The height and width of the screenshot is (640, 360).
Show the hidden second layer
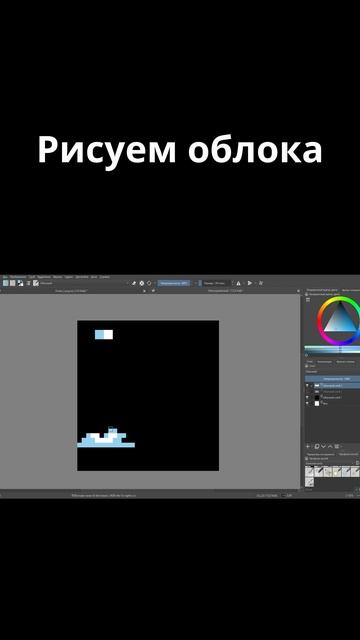coord(307,391)
